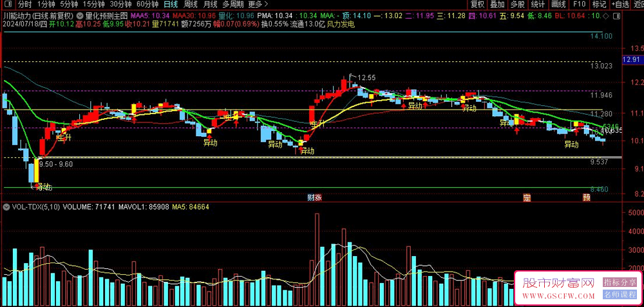The width and height of the screenshot is (644, 307).
Task: Click the 11.280 level price label
Action: click(x=601, y=114)
